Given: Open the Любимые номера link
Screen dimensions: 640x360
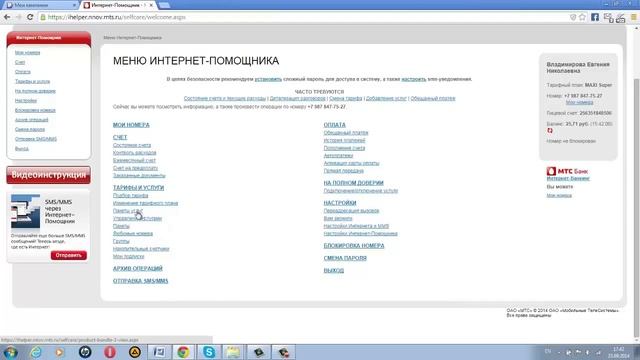Looking at the screenshot, I should tap(133, 233).
